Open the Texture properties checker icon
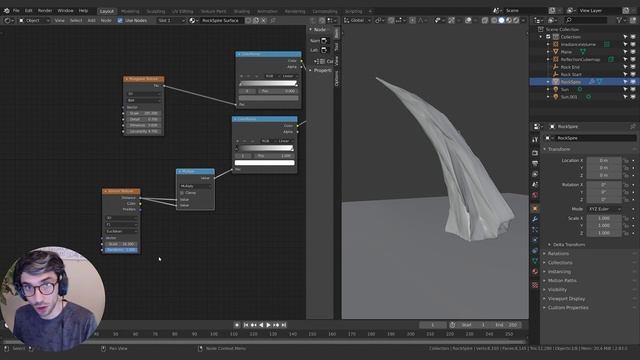 pos(535,285)
